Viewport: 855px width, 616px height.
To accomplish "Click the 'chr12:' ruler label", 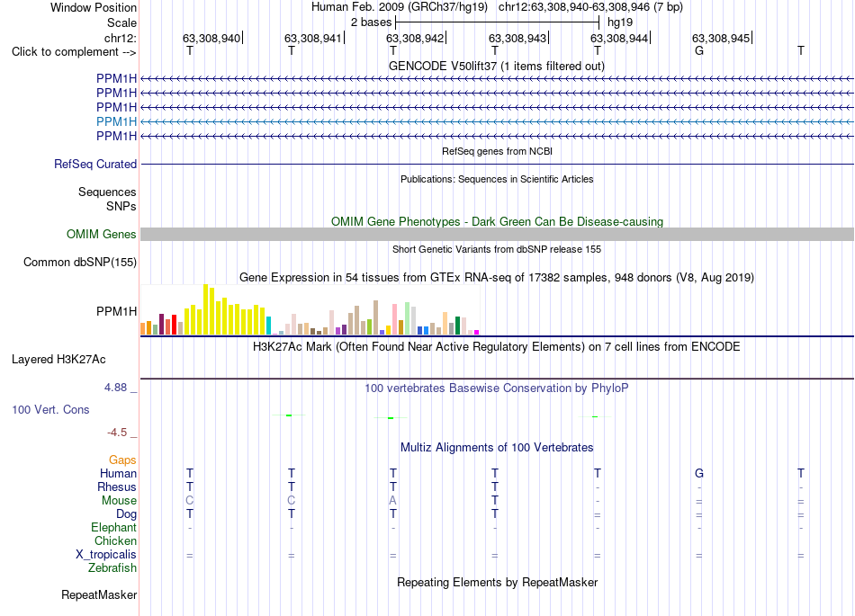I will (120, 38).
